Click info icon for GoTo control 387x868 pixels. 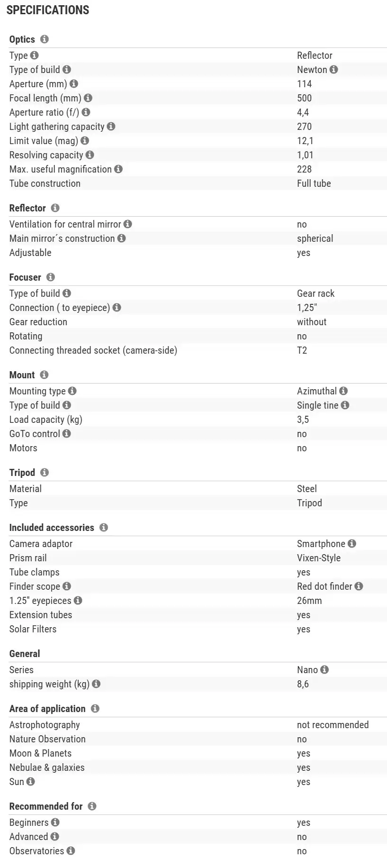pos(67,434)
